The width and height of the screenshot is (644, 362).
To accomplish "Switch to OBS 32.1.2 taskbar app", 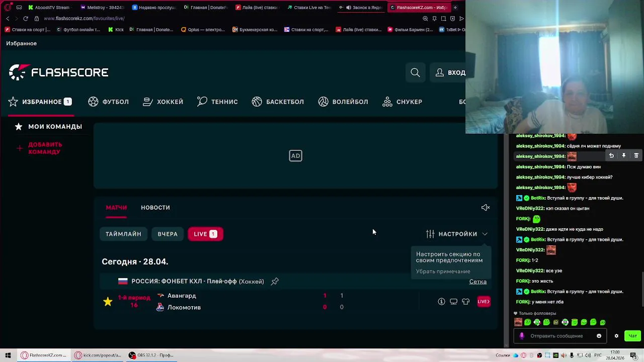I will (151, 355).
